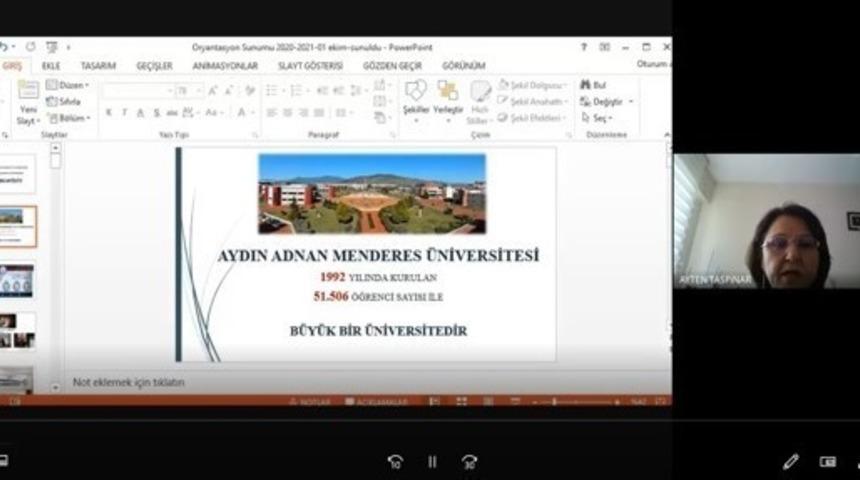This screenshot has width=860, height=480.
Task: Click AÇIKLAMALAR in the status bar
Action: click(x=376, y=402)
